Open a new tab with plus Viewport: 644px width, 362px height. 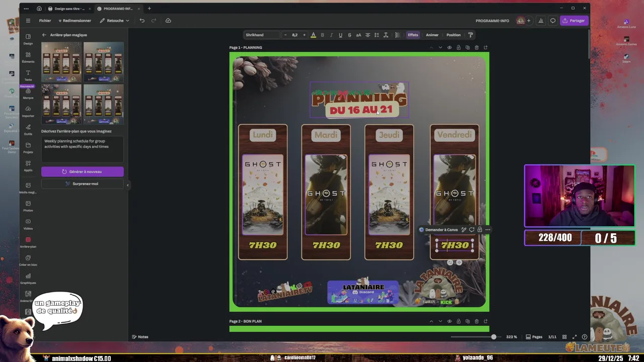coord(149,9)
